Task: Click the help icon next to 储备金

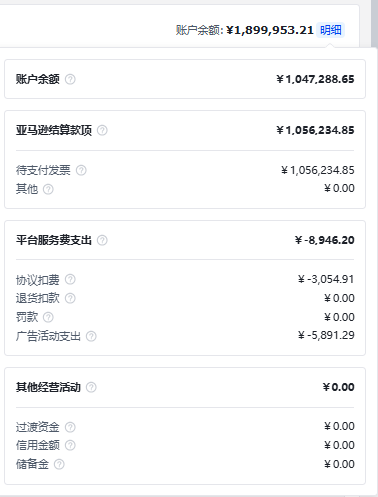Action: pyautogui.click(x=59, y=464)
